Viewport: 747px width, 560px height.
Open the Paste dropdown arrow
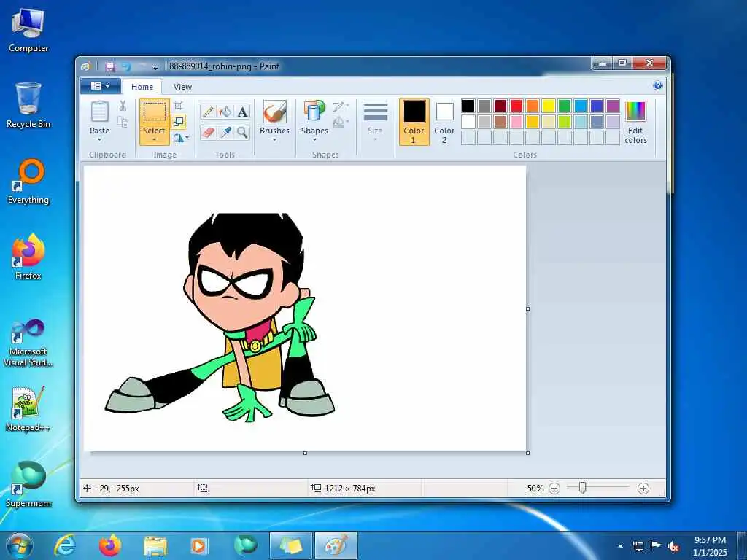tap(99, 140)
